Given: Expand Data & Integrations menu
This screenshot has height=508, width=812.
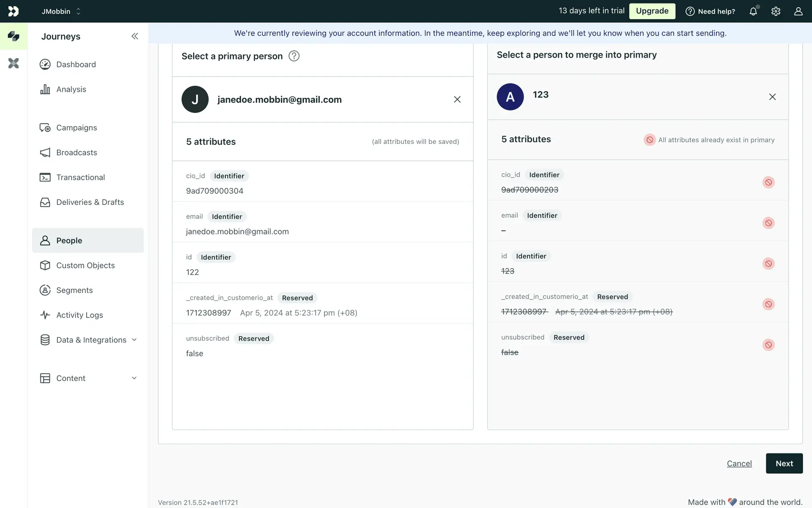Looking at the screenshot, I should click(134, 340).
